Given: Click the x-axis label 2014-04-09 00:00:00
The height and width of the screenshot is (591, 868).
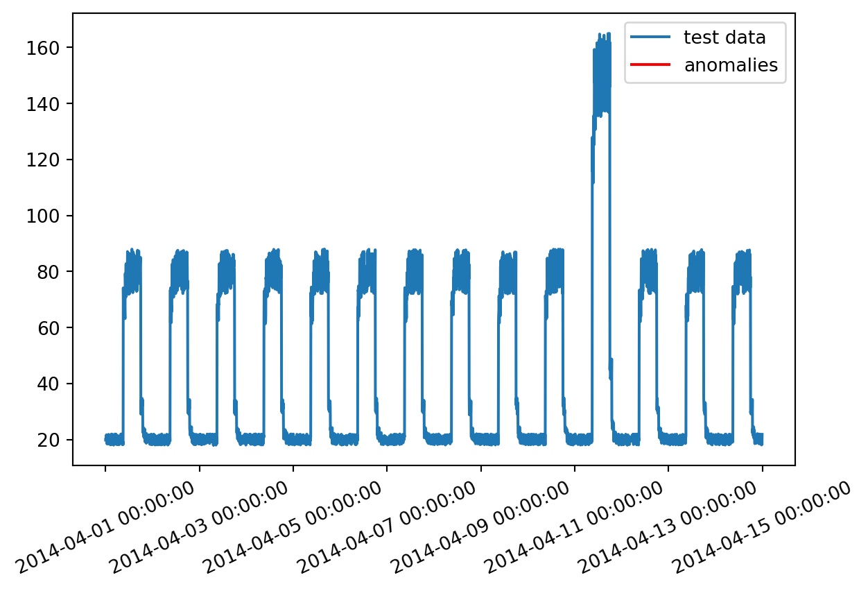Looking at the screenshot, I should click(481, 527).
